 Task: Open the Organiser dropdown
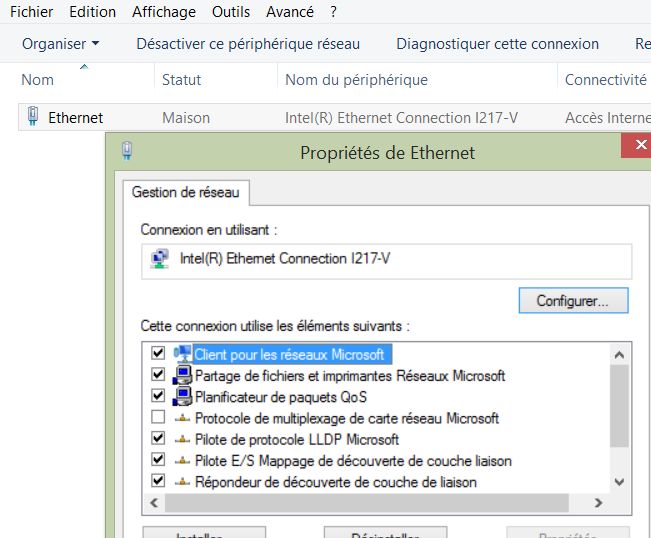click(61, 44)
